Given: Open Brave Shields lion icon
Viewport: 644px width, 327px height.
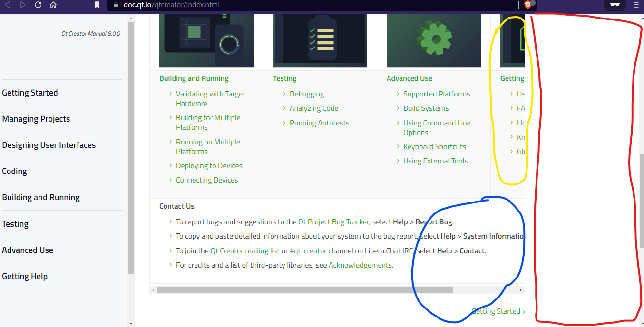Looking at the screenshot, I should coord(528,5).
